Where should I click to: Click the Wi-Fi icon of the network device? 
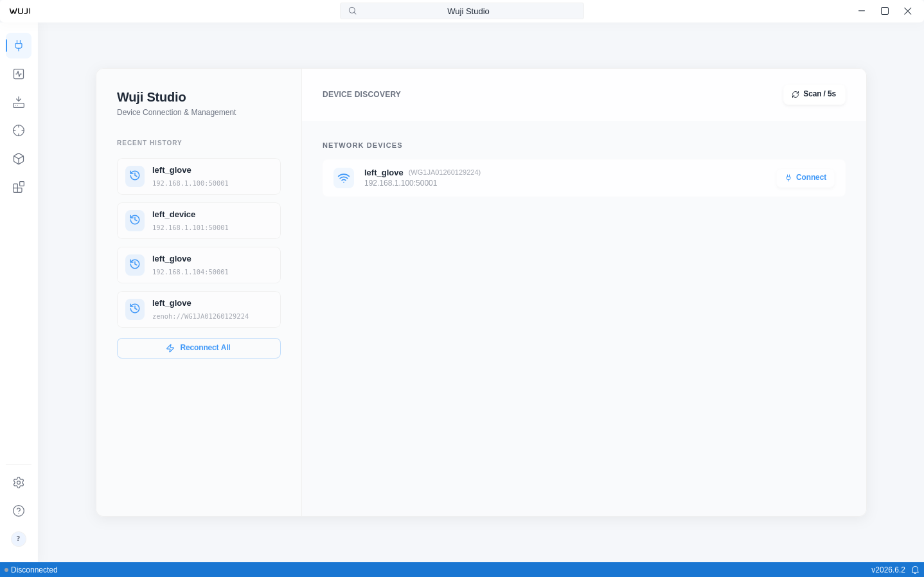(x=344, y=178)
